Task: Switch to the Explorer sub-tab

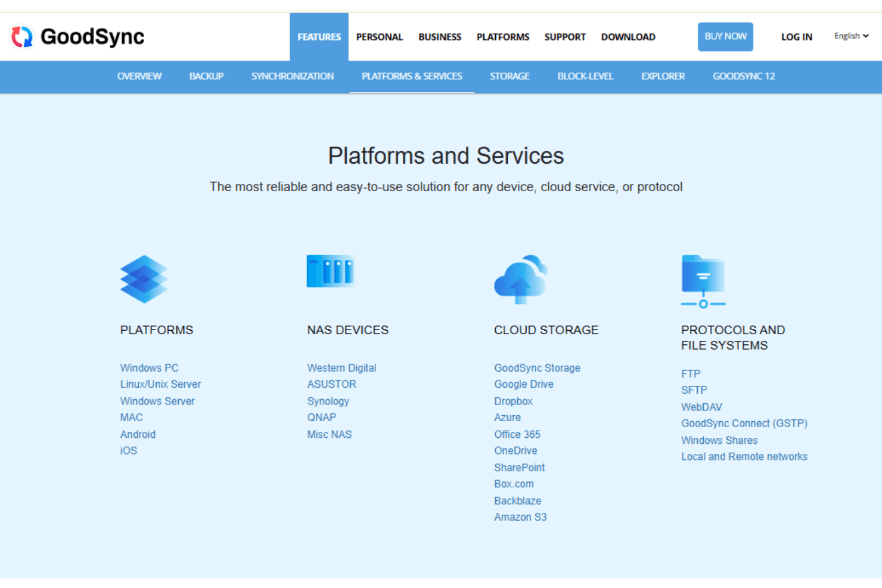Action: (663, 76)
